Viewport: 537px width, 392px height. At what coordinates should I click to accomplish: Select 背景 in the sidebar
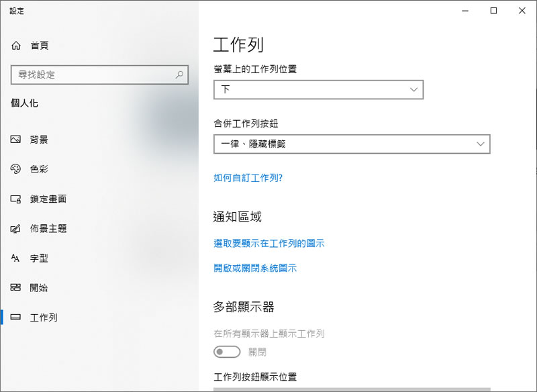(x=39, y=140)
